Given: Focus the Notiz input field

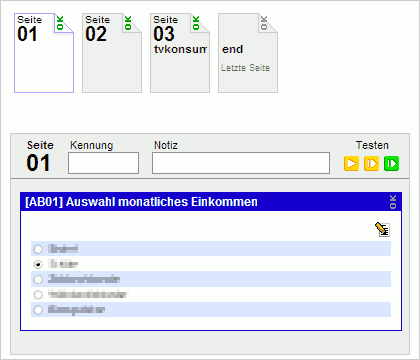Looking at the screenshot, I should pyautogui.click(x=241, y=163).
